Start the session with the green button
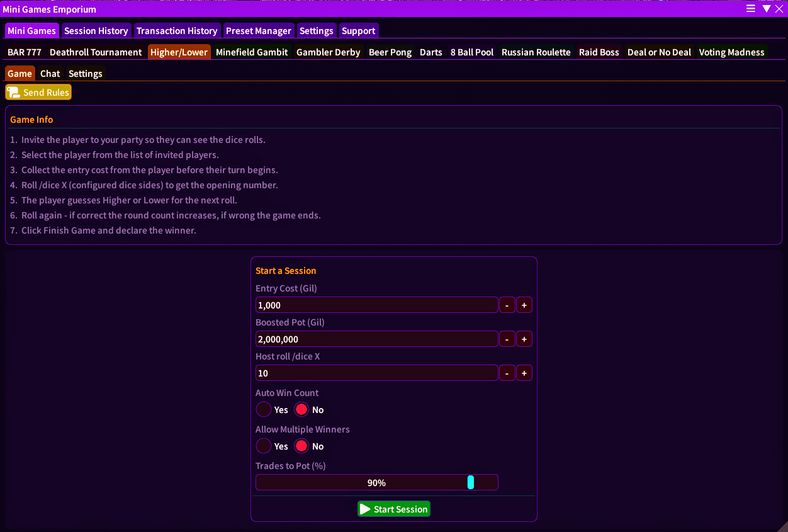The height and width of the screenshot is (532, 788). (x=394, y=509)
